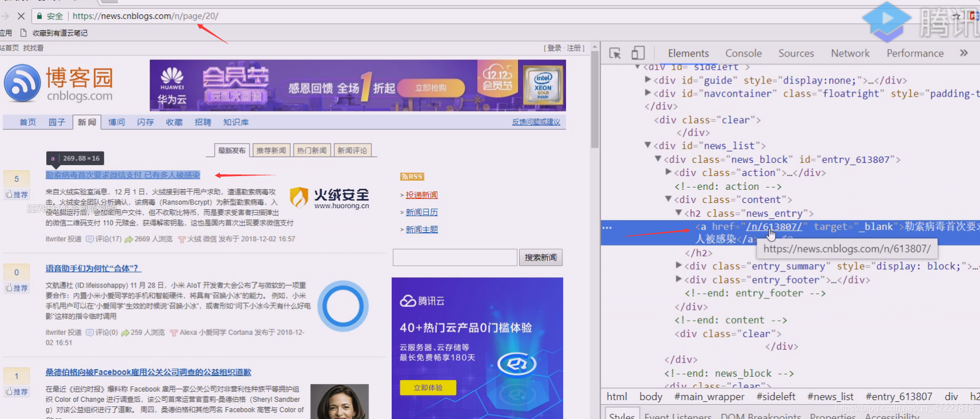The height and width of the screenshot is (419, 980).
Task: Click the blue circle Cortana thumbnail
Action: [x=343, y=306]
